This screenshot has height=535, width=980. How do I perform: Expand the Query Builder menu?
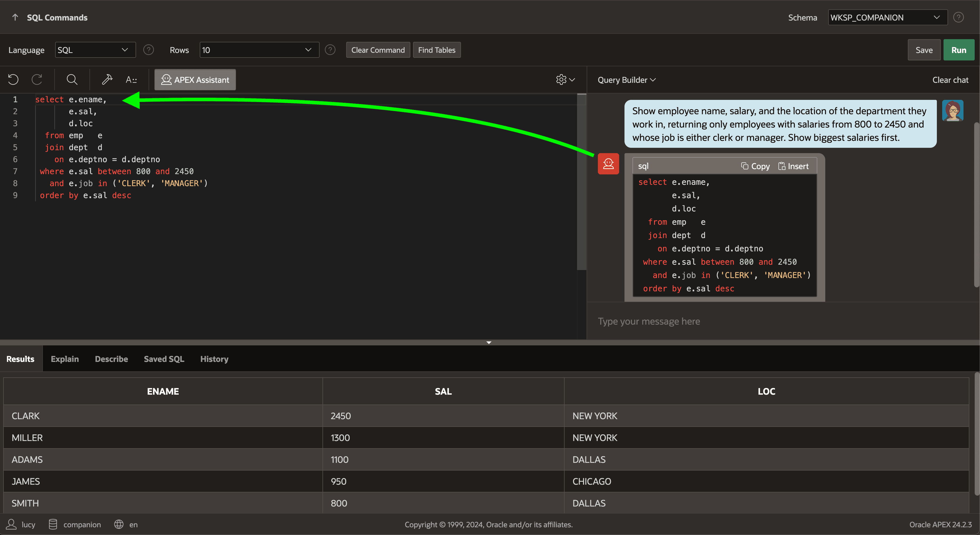tap(627, 80)
